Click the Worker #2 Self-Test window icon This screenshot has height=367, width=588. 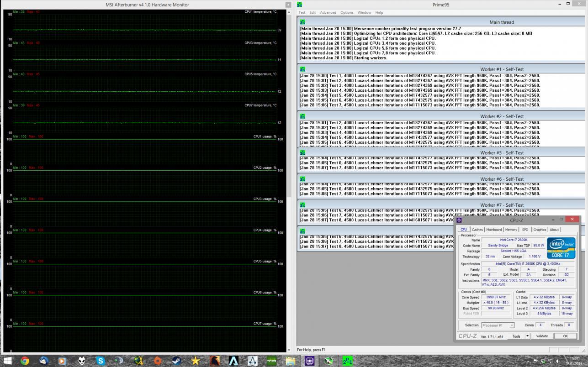pos(302,116)
